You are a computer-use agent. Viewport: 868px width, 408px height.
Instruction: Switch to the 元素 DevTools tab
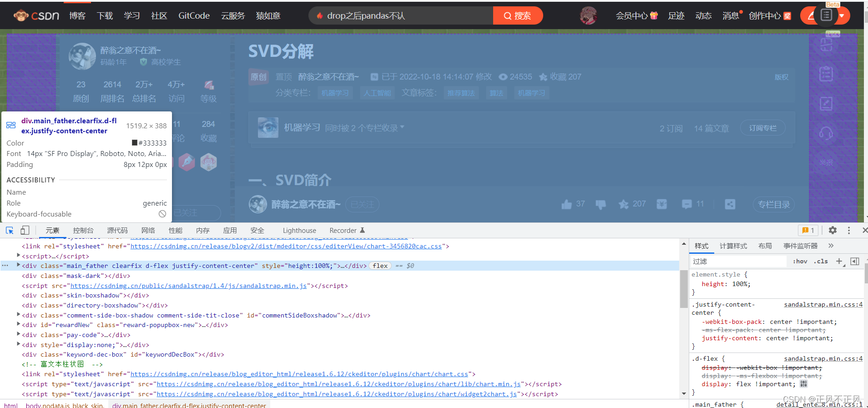coord(52,231)
